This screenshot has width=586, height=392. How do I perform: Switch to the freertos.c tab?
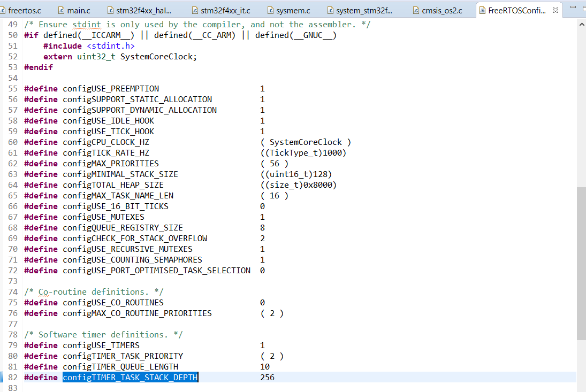pyautogui.click(x=20, y=11)
